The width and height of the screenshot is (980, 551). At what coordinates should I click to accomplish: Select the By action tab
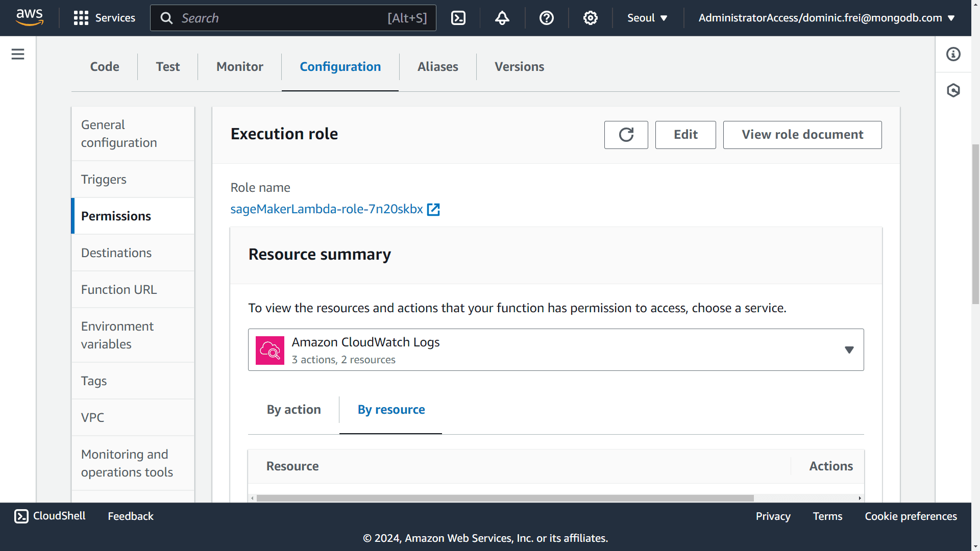(x=294, y=410)
